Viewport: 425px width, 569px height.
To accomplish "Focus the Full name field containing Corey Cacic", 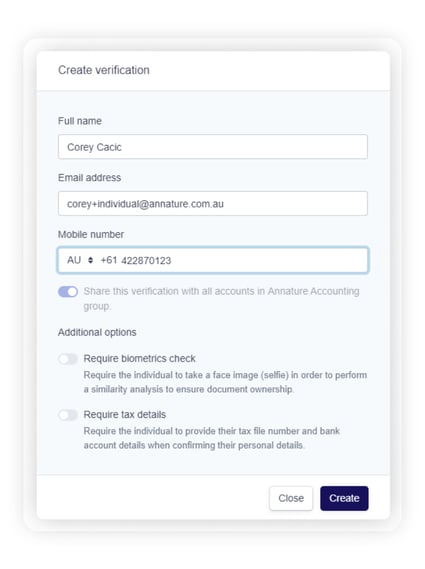I will [213, 147].
